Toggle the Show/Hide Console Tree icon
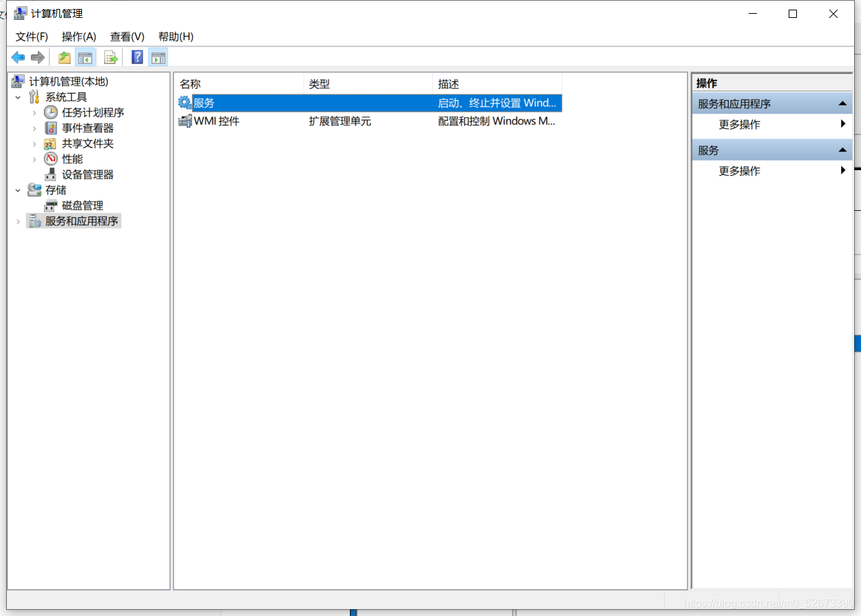Image resolution: width=861 pixels, height=616 pixels. tap(85, 57)
